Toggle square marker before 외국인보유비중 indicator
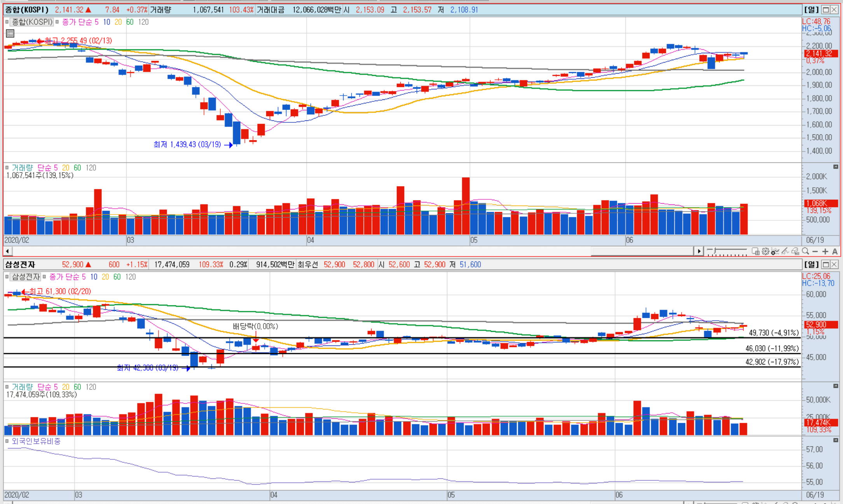Viewport: 843px width, 504px height. 7,441
